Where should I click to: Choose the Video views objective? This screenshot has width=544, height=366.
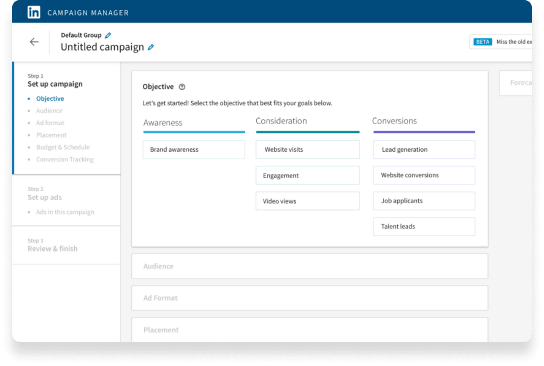(x=308, y=201)
